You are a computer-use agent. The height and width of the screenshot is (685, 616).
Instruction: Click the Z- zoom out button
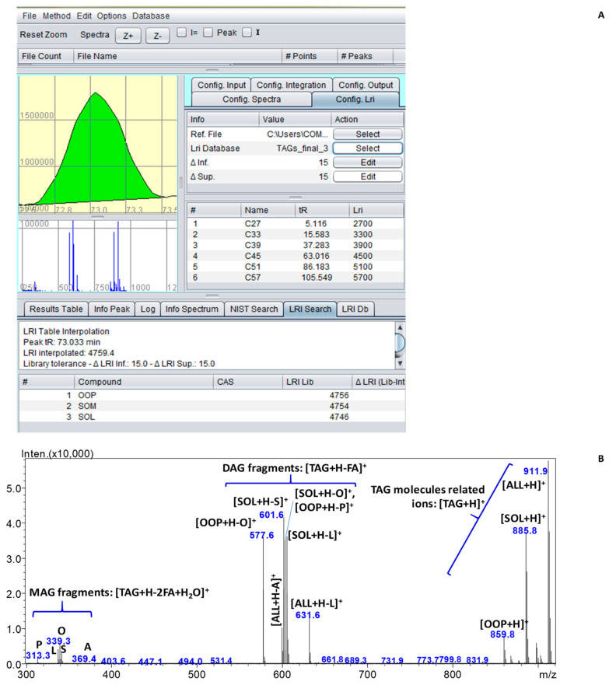click(x=158, y=36)
